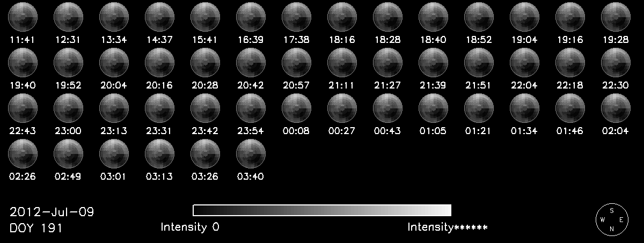Click the 23:00 time label
Viewport: 644px width, 243px height.
pos(68,130)
